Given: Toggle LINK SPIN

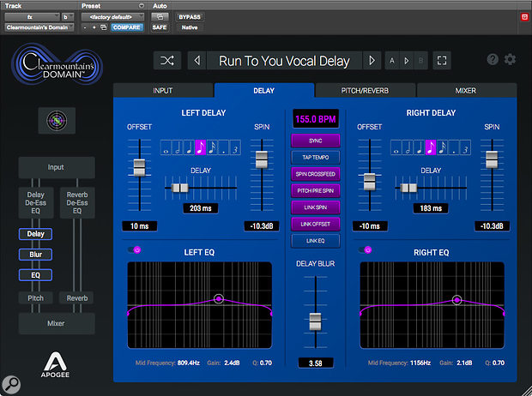Looking at the screenshot, I should [316, 207].
